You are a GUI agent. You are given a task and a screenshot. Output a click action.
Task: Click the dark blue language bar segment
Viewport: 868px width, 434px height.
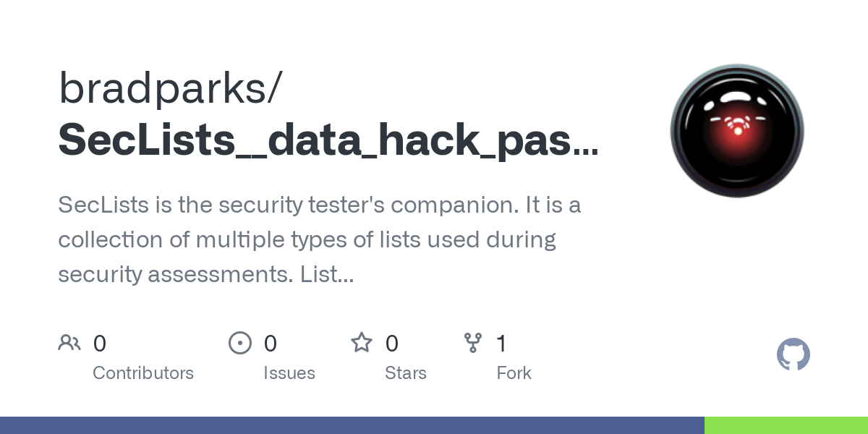click(x=352, y=425)
